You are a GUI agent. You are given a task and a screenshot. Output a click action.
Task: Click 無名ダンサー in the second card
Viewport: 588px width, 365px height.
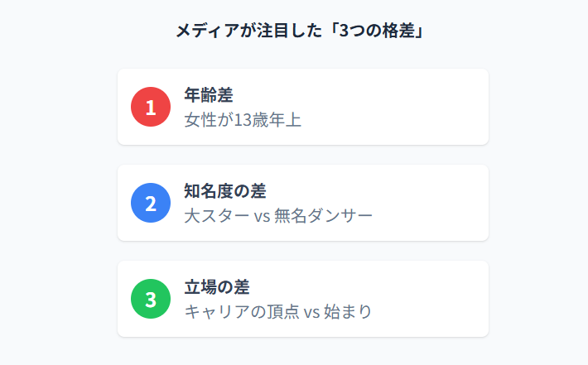click(323, 216)
